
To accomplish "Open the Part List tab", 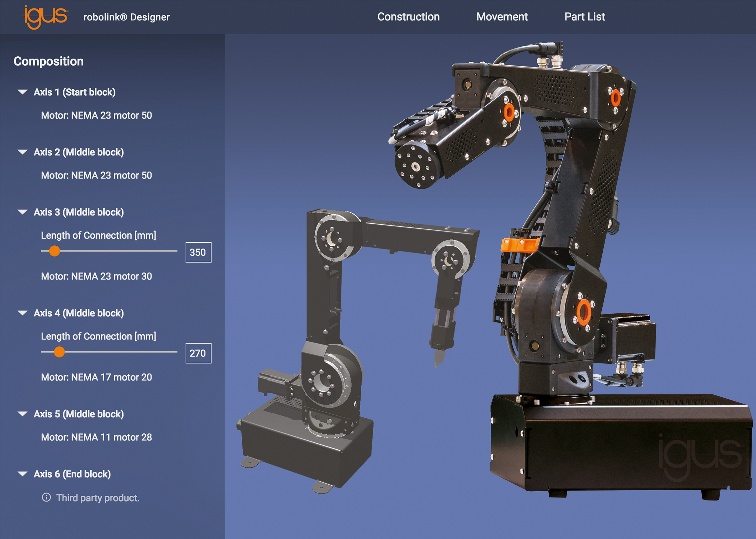I will pyautogui.click(x=584, y=17).
